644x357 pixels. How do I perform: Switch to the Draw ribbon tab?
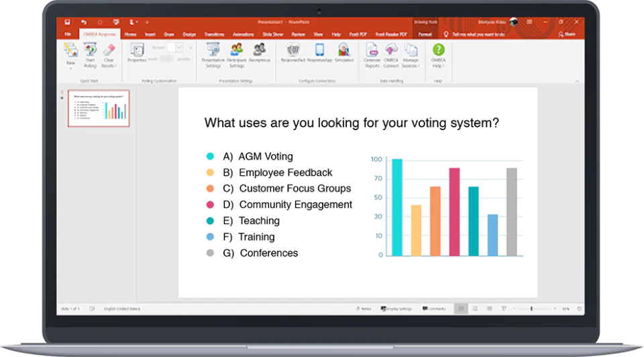pos(169,34)
